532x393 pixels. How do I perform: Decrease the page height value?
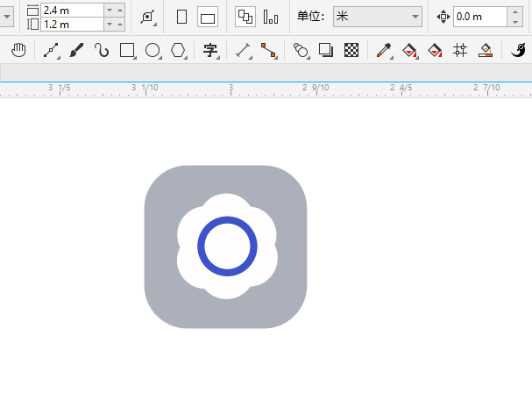click(x=110, y=24)
